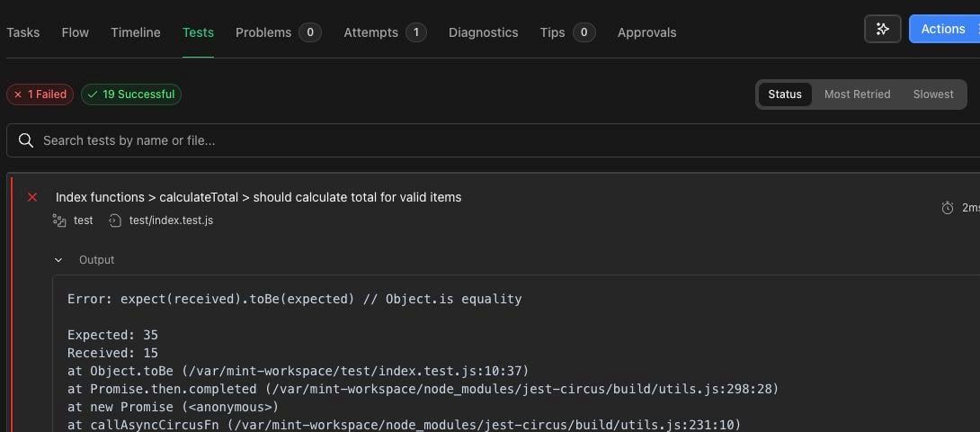Click the 'Expected: 35' output line
Screen dimensions: 980x432
(x=112, y=335)
